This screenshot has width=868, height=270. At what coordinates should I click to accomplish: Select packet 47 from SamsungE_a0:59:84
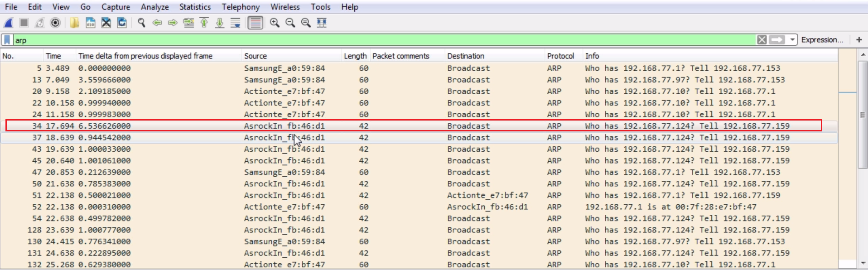(x=419, y=172)
